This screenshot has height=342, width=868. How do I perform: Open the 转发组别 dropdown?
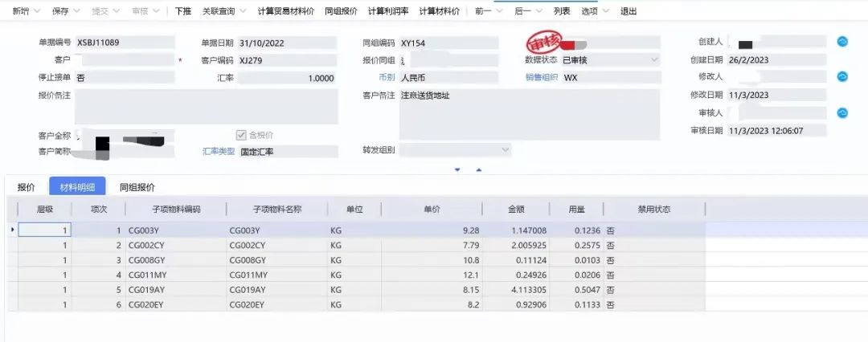pos(505,150)
